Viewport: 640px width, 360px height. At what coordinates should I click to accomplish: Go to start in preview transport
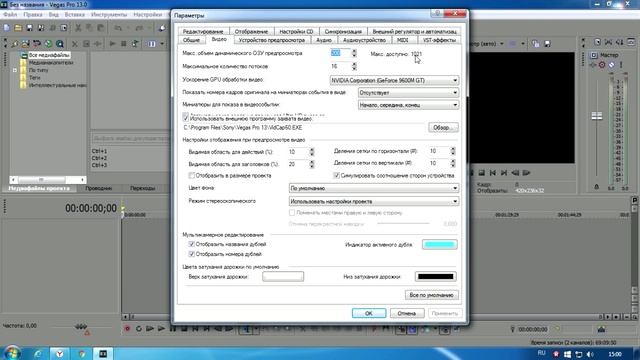[x=493, y=173]
